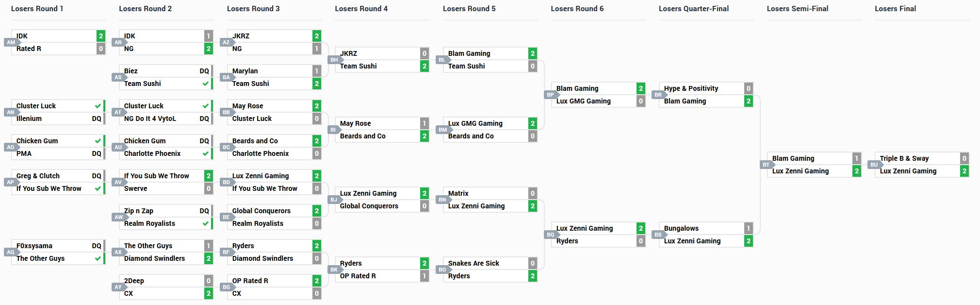
Task: Open the AX match badge
Action: tap(118, 252)
